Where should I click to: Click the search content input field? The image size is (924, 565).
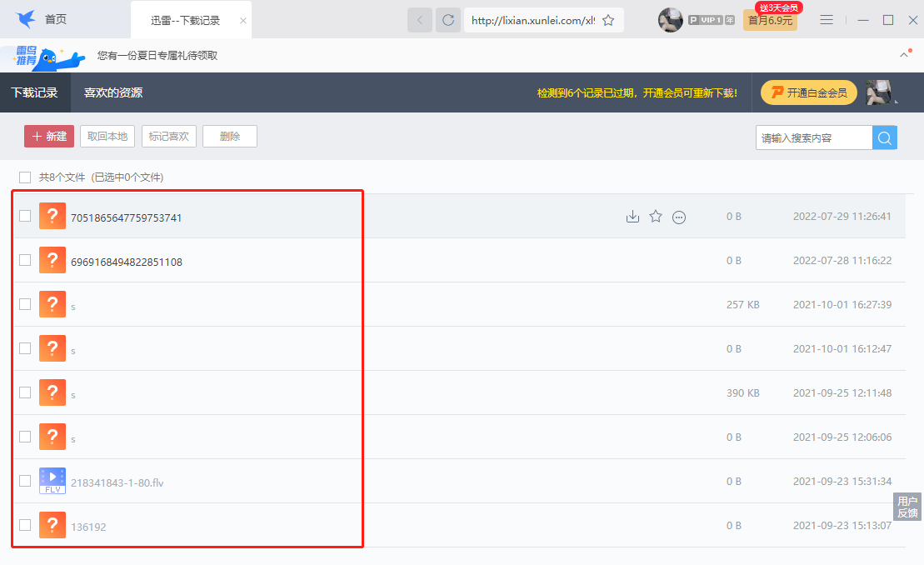813,137
